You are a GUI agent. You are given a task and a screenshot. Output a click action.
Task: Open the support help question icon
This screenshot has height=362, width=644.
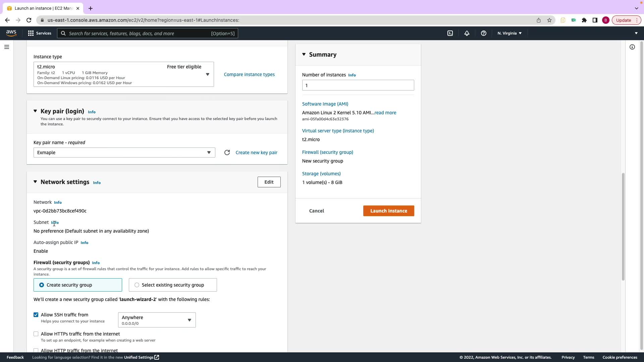483,33
